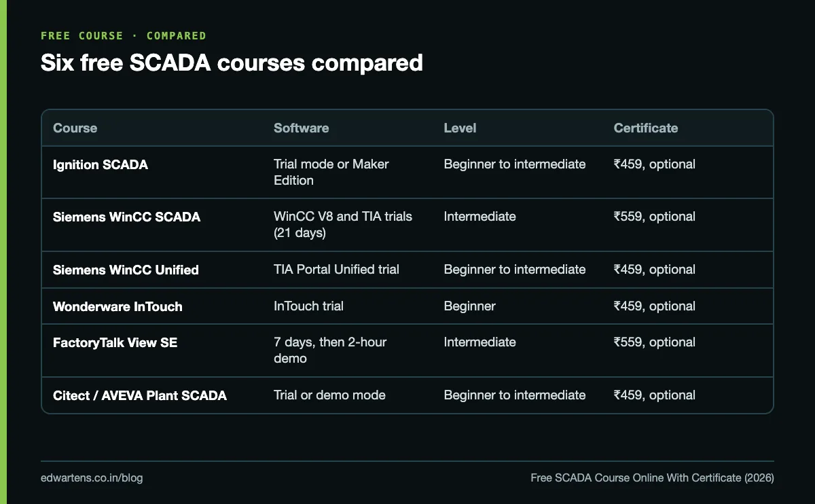
Task: Click the '7 days, then 2-hour demo' cell
Action: point(330,350)
